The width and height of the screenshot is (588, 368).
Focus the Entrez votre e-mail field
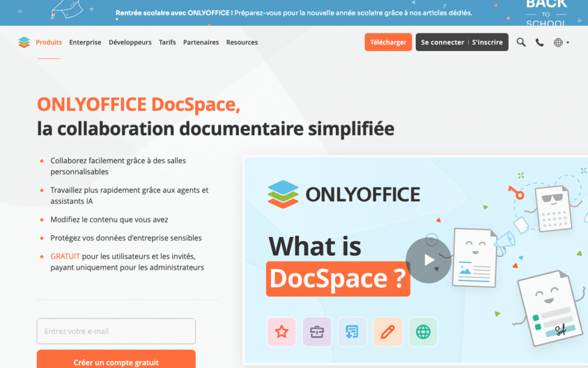point(116,331)
